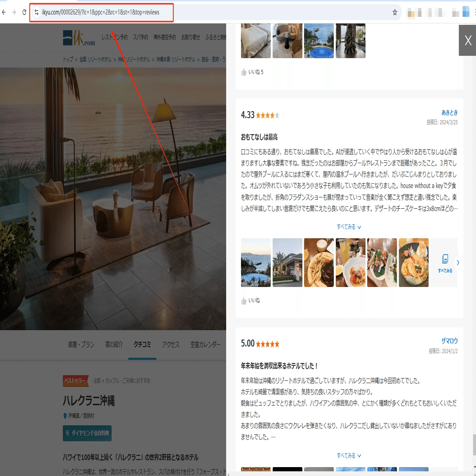Open the site information icon in the address bar
This screenshot has width=476, height=476.
[x=37, y=12]
